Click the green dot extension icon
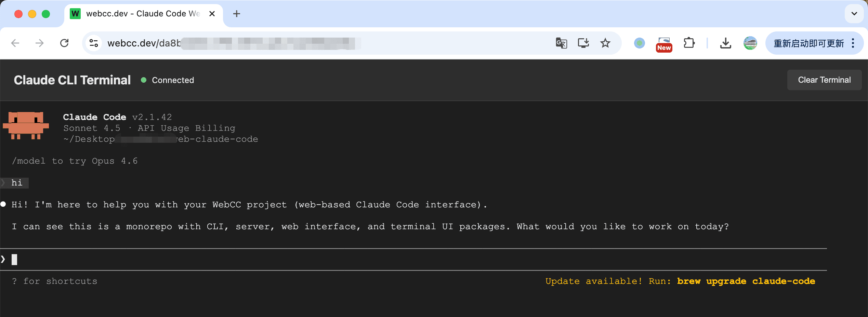This screenshot has width=868, height=317. [x=639, y=43]
